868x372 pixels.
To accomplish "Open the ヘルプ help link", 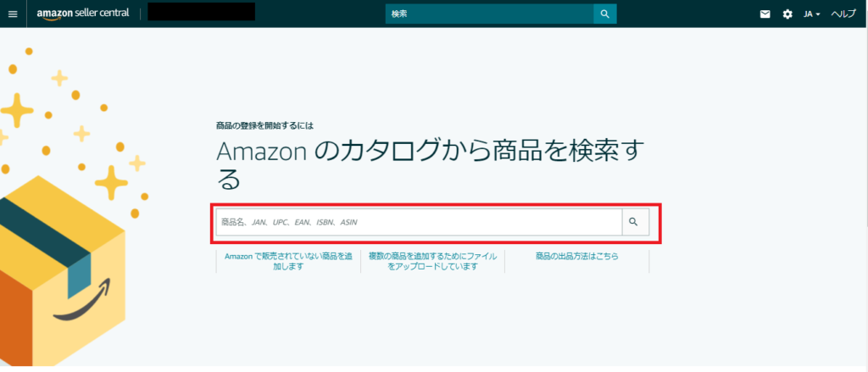I will tap(843, 14).
